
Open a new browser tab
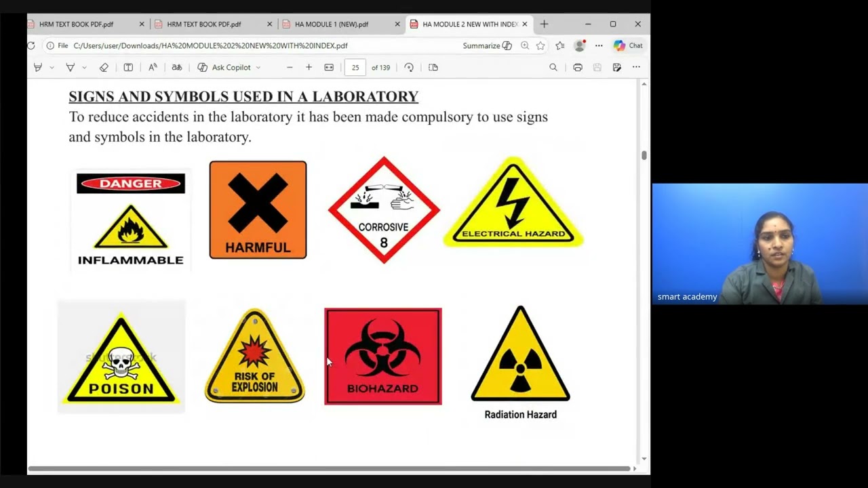(544, 24)
